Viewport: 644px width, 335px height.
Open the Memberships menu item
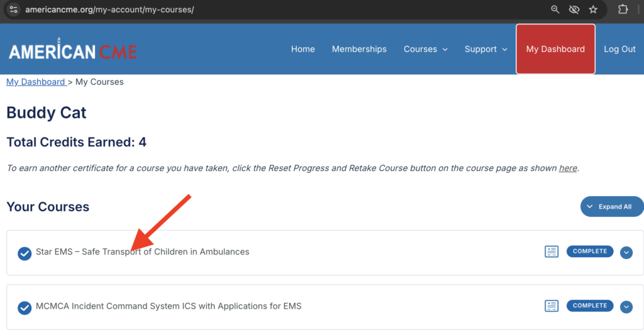[x=359, y=49]
